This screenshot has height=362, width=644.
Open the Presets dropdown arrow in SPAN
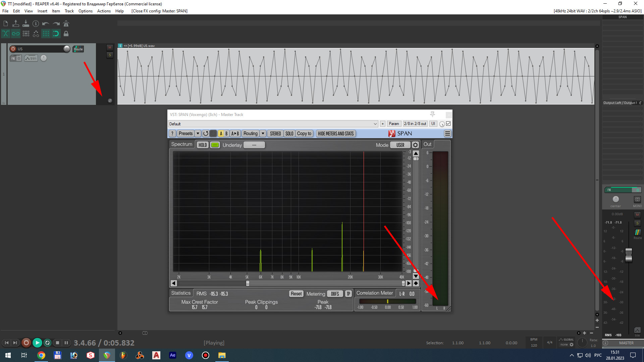198,134
